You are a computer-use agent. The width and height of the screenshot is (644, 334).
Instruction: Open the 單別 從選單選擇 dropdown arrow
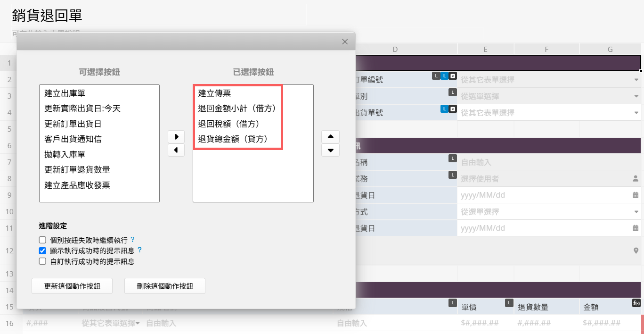636,96
